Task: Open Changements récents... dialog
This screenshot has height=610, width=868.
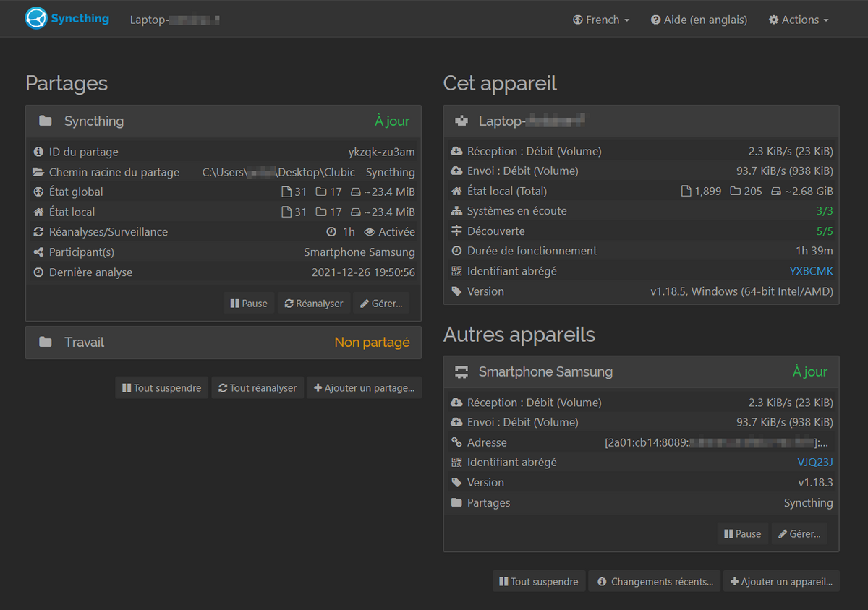Action: (655, 581)
